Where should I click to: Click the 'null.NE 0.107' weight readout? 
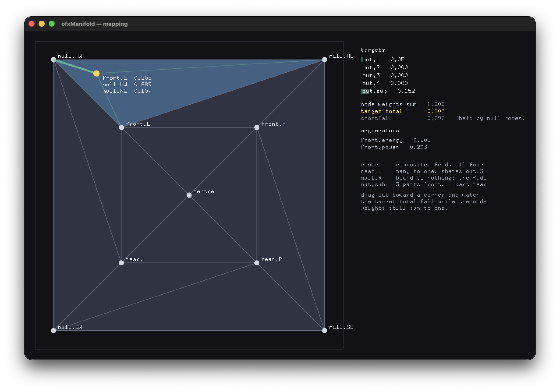point(127,91)
